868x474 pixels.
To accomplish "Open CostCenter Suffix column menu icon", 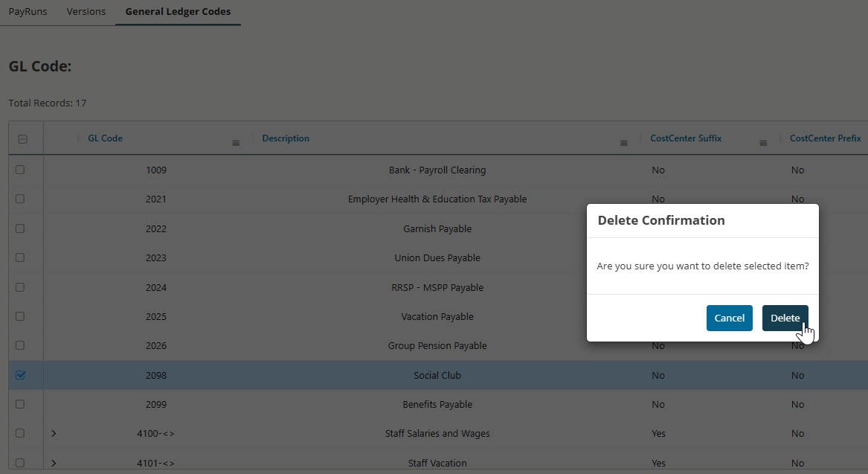I will pyautogui.click(x=763, y=144).
